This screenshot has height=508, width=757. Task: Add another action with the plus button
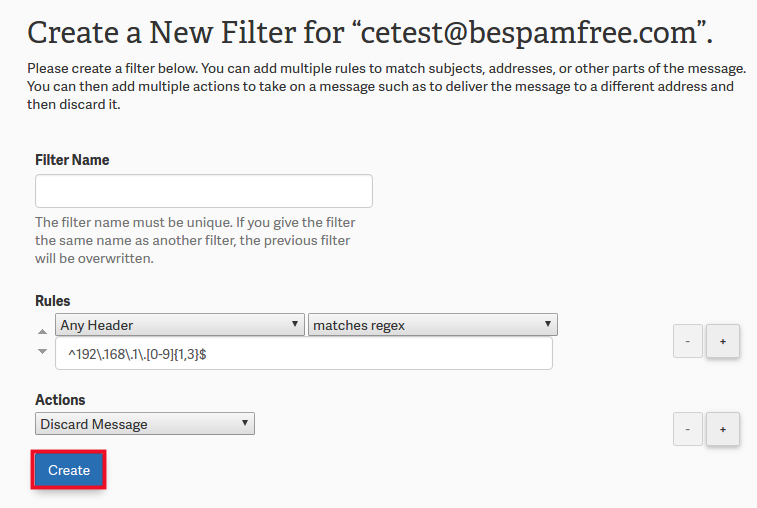click(x=723, y=429)
